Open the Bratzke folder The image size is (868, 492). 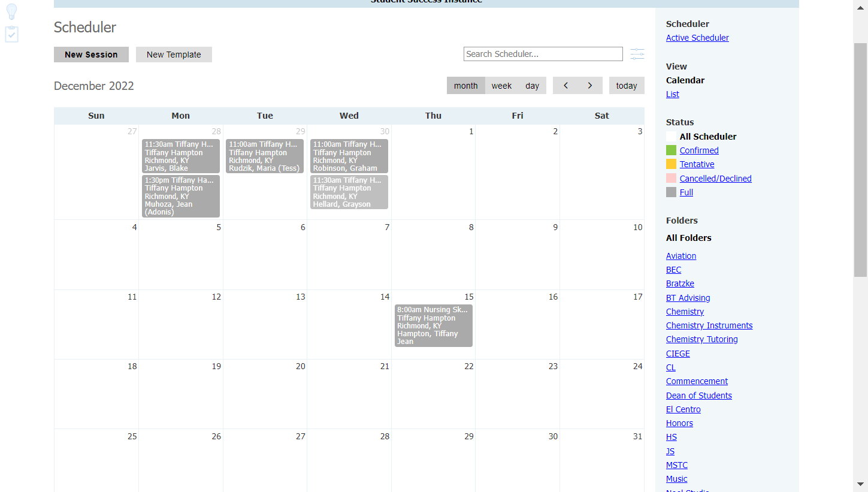point(680,283)
